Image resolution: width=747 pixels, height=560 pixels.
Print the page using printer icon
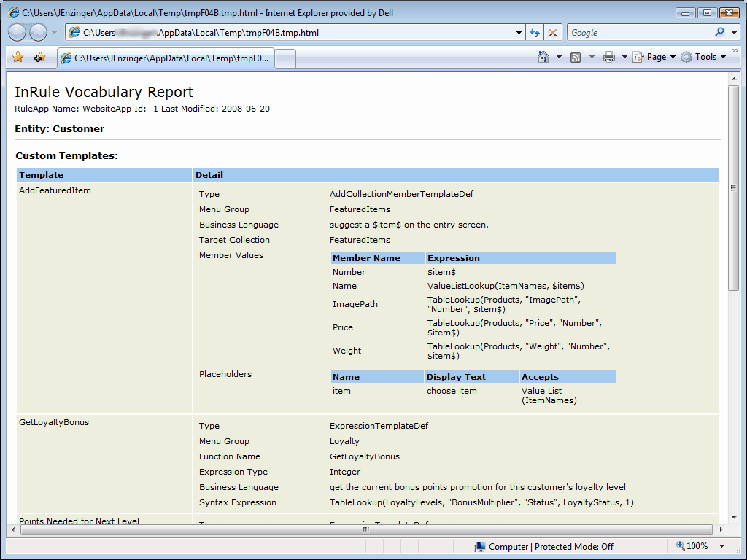(608, 57)
